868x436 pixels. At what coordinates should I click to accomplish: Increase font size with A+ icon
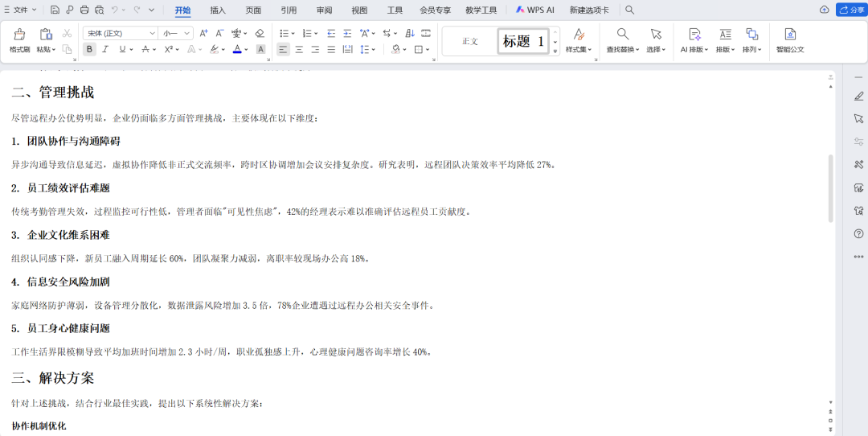[203, 33]
